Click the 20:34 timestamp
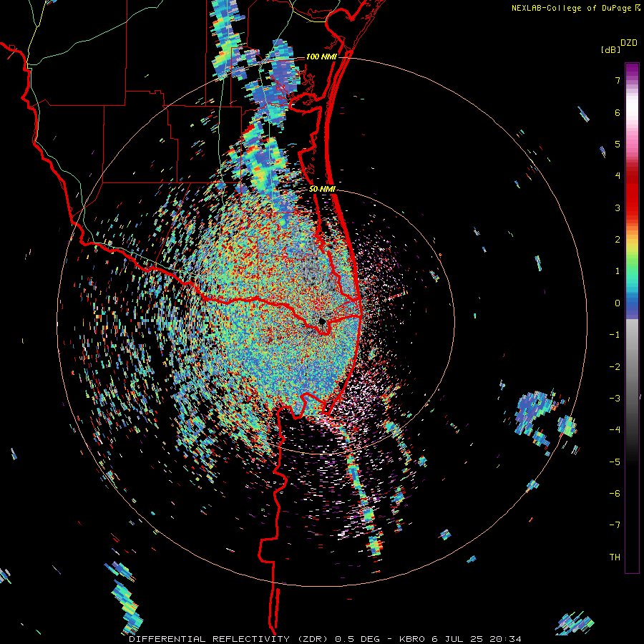644x644 pixels. 507,639
